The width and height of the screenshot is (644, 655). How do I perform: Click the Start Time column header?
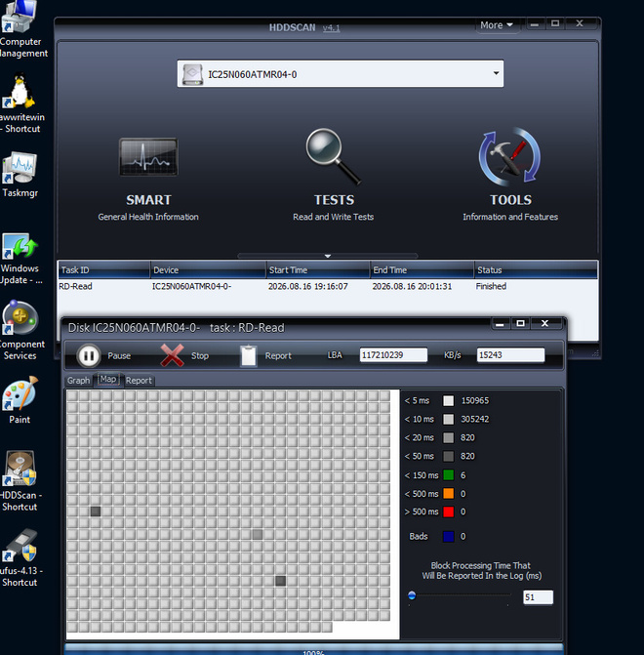[318, 269]
